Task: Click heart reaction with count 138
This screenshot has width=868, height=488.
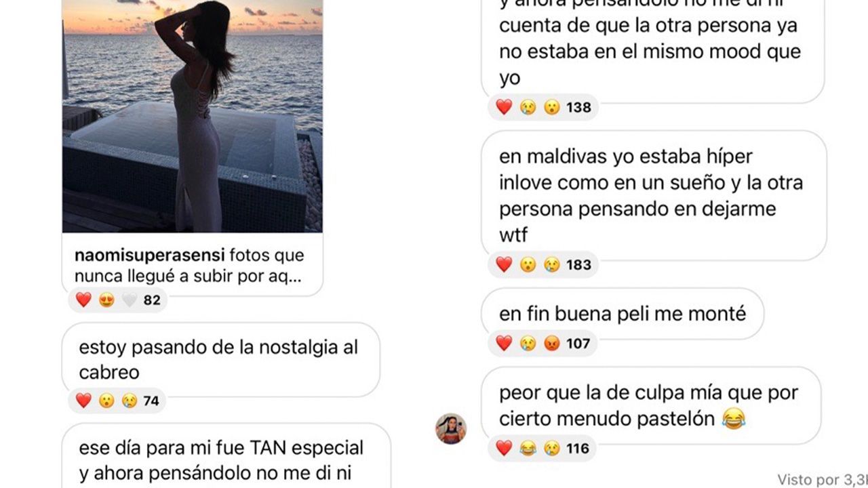Action: tap(504, 107)
